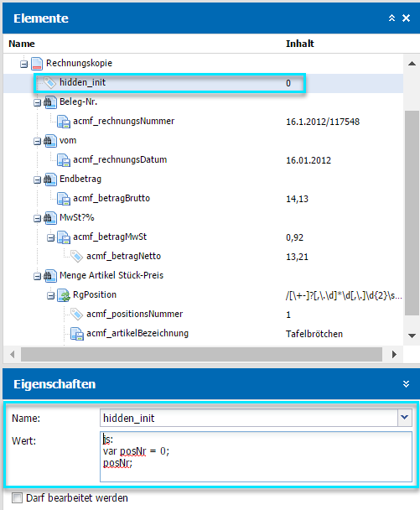
Task: Click the acmf_betragNetto tag icon
Action: pos(77,257)
